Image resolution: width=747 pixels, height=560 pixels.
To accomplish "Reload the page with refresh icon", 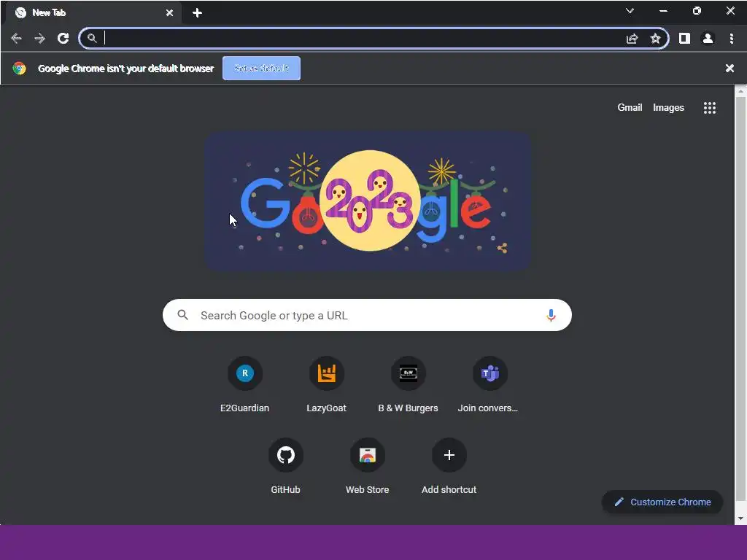I will point(63,39).
